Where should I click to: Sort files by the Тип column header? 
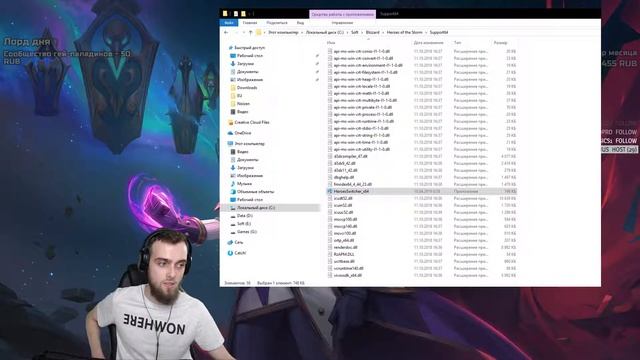[458, 42]
